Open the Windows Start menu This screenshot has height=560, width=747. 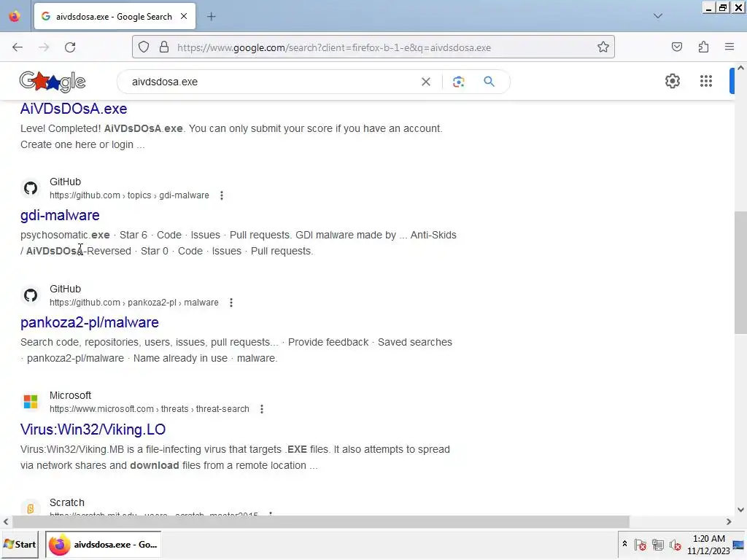pos(20,545)
